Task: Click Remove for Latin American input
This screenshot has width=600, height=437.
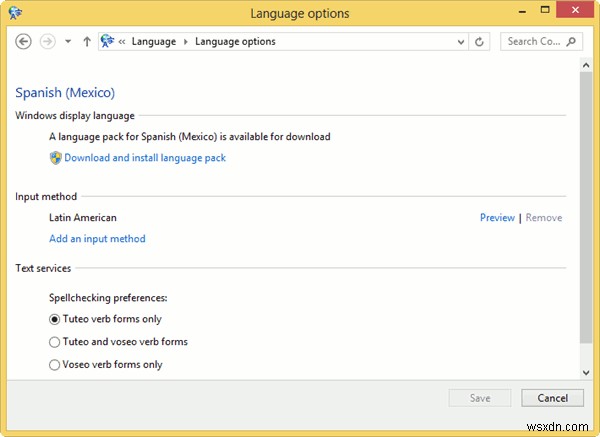Action: pyautogui.click(x=544, y=217)
